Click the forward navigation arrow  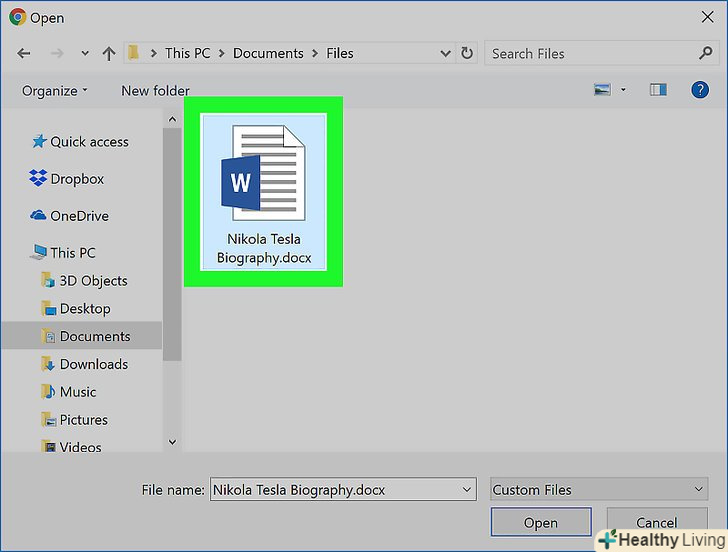57,53
